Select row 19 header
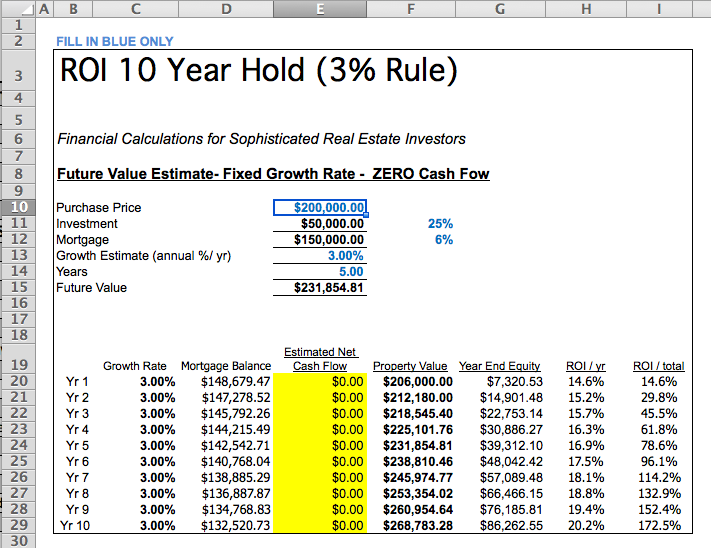 [18, 358]
